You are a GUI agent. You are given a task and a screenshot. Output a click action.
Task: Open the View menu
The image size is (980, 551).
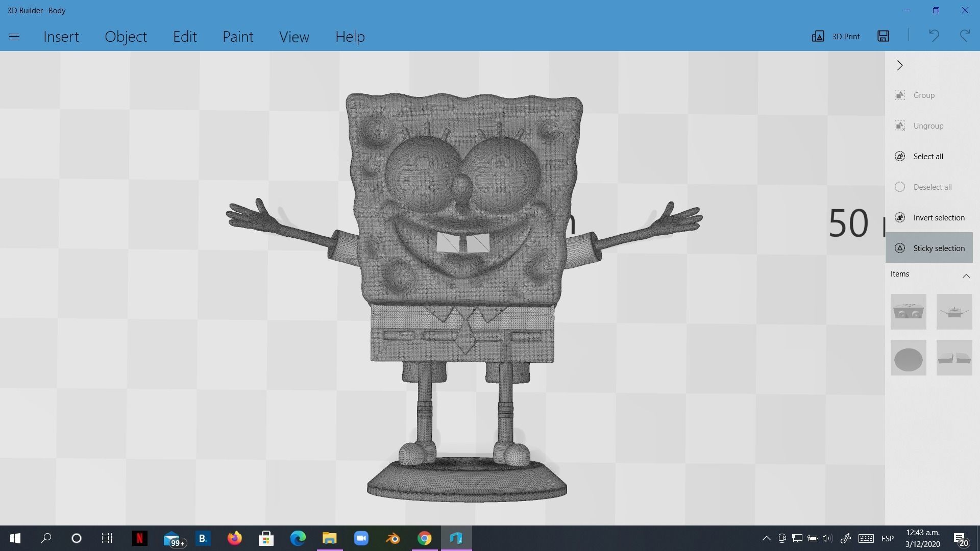pyautogui.click(x=294, y=37)
